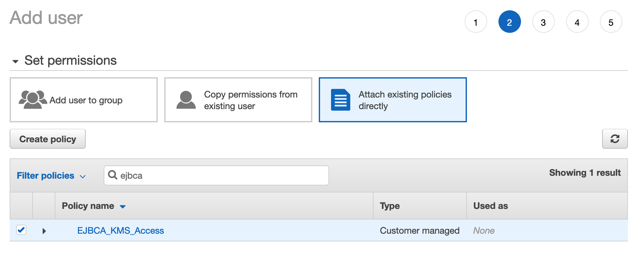Image resolution: width=644 pixels, height=262 pixels.
Task: Select wizard step 5 circle
Action: (x=611, y=22)
